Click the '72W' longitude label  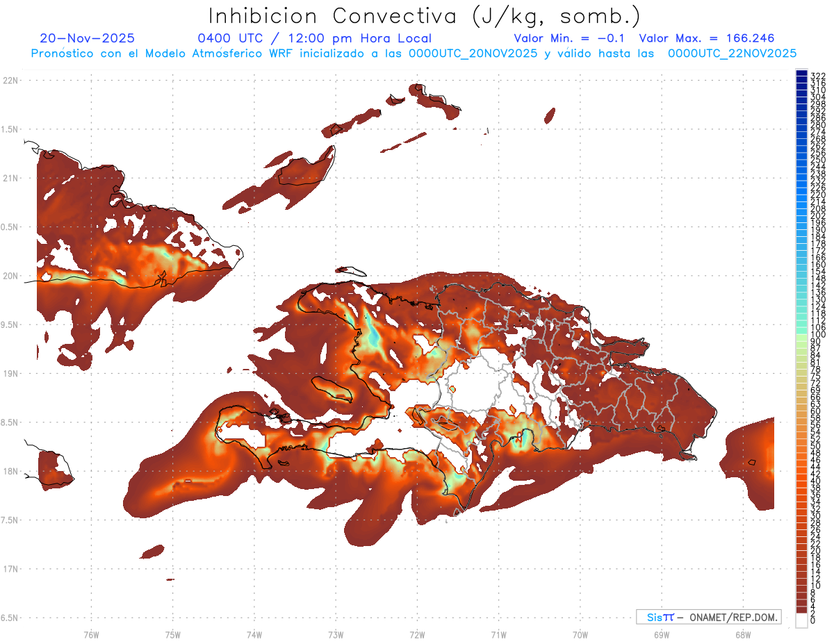[417, 634]
